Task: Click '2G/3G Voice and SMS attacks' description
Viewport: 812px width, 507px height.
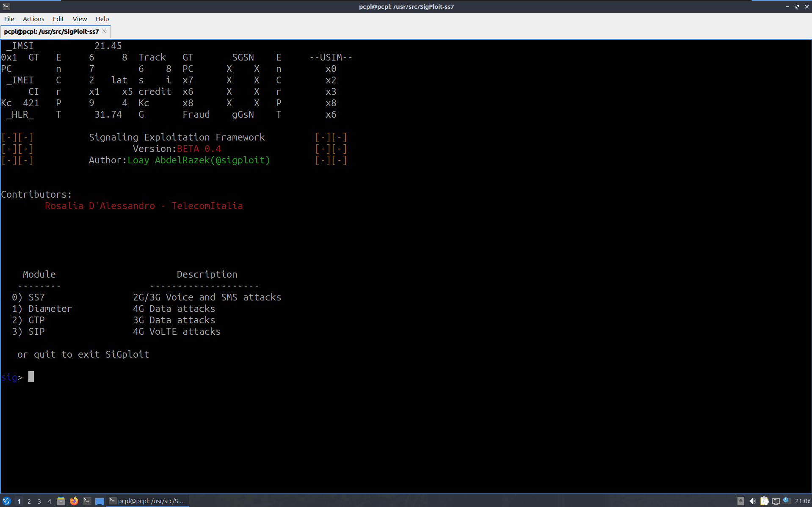Action: (207, 298)
